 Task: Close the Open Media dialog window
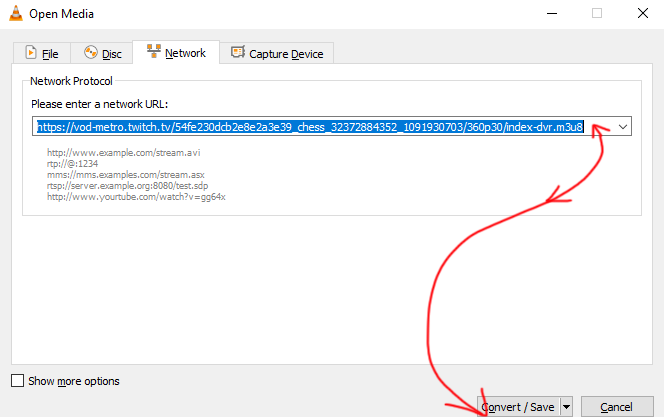(641, 13)
